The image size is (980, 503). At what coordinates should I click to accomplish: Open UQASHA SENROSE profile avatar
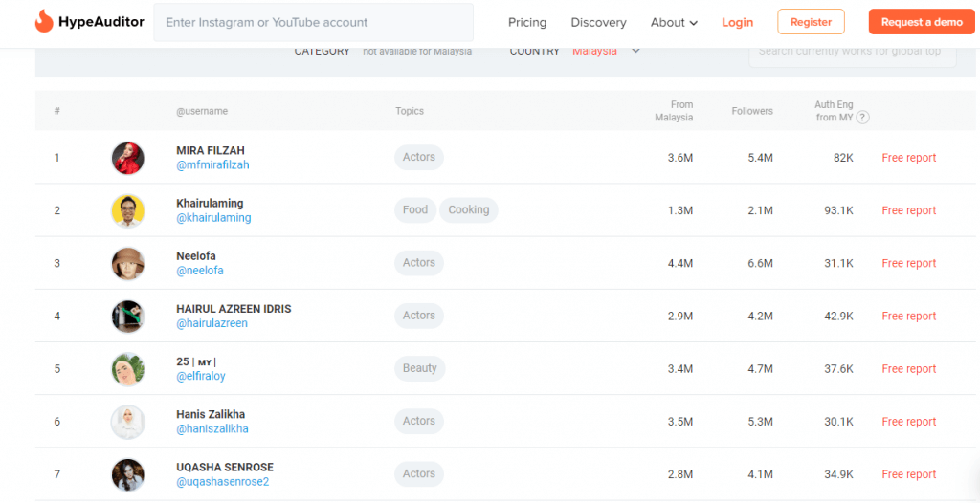click(128, 475)
